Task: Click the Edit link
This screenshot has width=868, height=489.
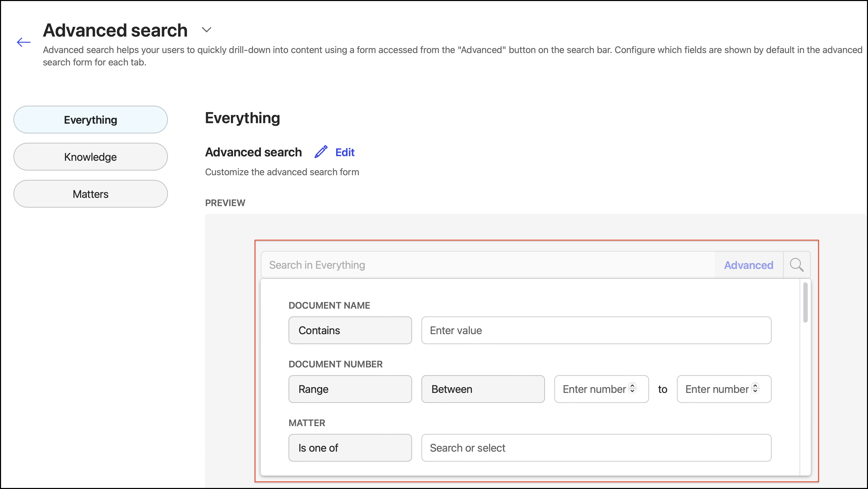Action: pyautogui.click(x=345, y=152)
